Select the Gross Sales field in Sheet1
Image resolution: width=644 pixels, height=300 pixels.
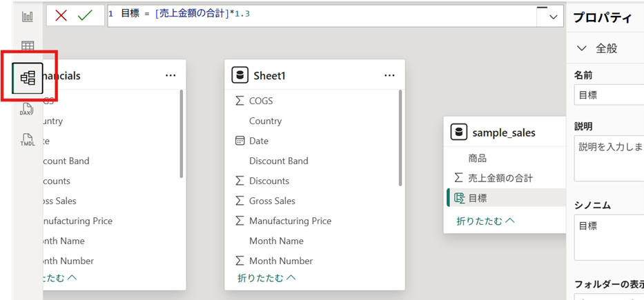tap(272, 201)
